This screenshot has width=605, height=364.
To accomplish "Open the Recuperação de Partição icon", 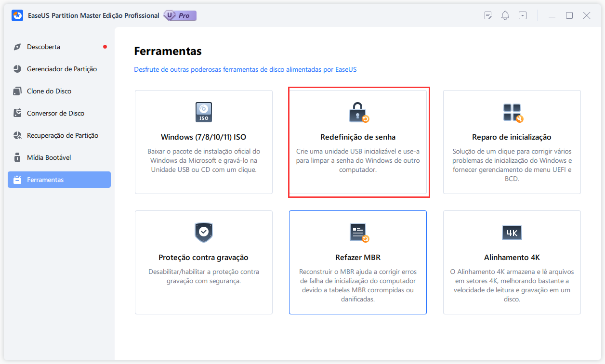I will [17, 136].
